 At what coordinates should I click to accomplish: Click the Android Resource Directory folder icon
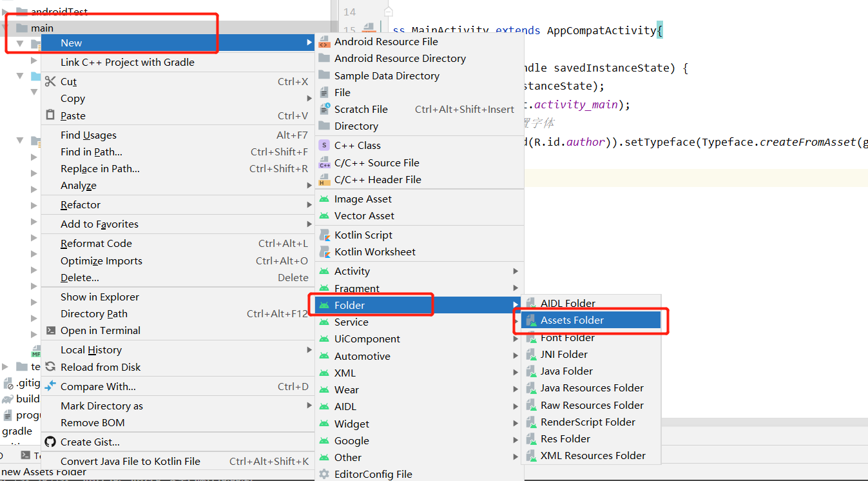click(325, 58)
